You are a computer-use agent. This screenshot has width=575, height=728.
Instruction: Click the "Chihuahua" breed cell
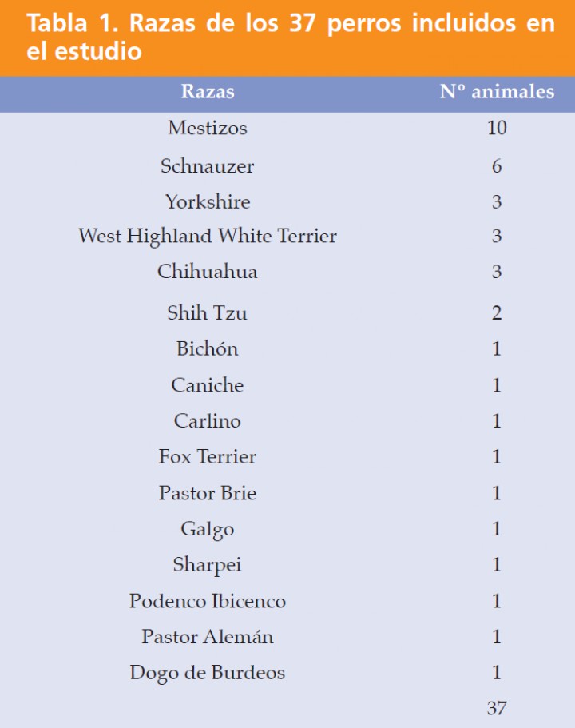point(208,272)
